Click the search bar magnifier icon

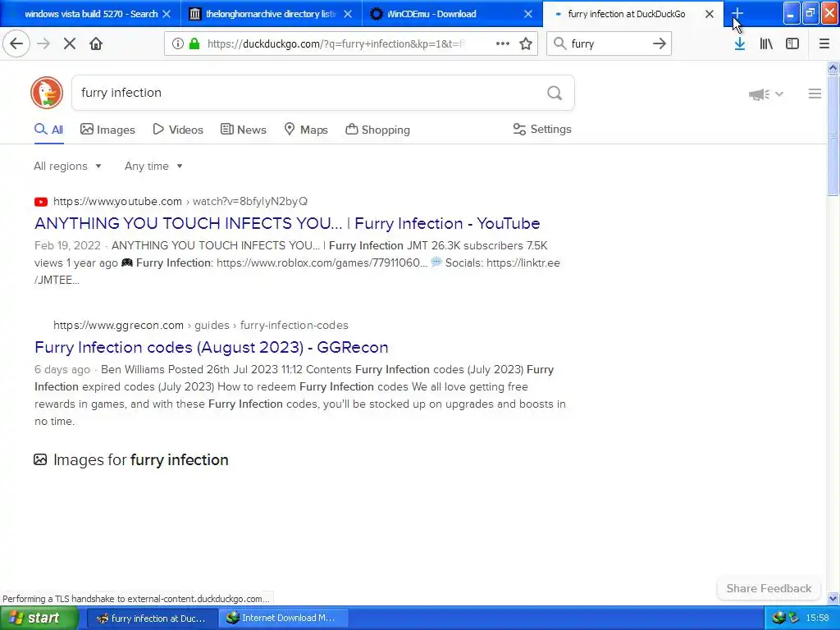559,43
